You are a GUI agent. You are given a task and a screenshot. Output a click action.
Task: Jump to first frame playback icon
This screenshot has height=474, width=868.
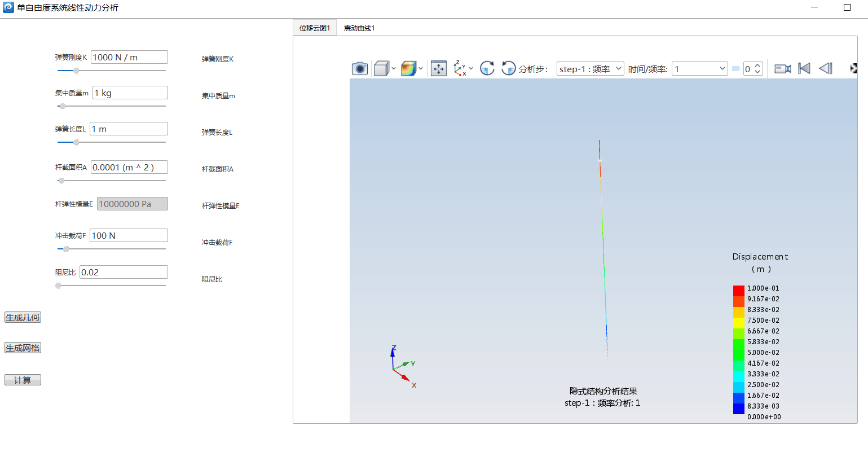[805, 69]
